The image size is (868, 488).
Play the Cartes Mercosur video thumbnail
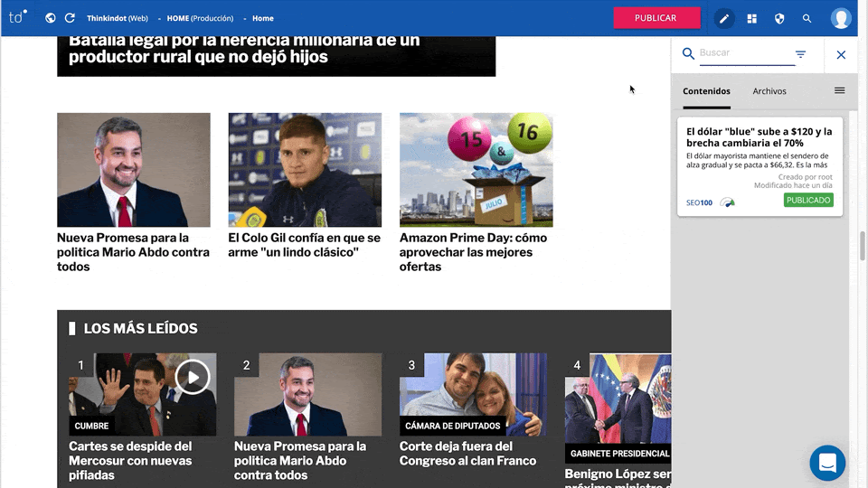coord(192,378)
